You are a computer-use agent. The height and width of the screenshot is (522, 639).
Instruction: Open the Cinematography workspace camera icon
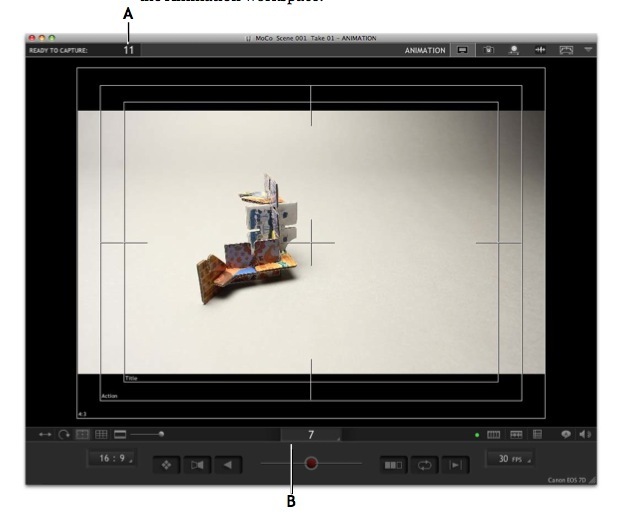(489, 50)
